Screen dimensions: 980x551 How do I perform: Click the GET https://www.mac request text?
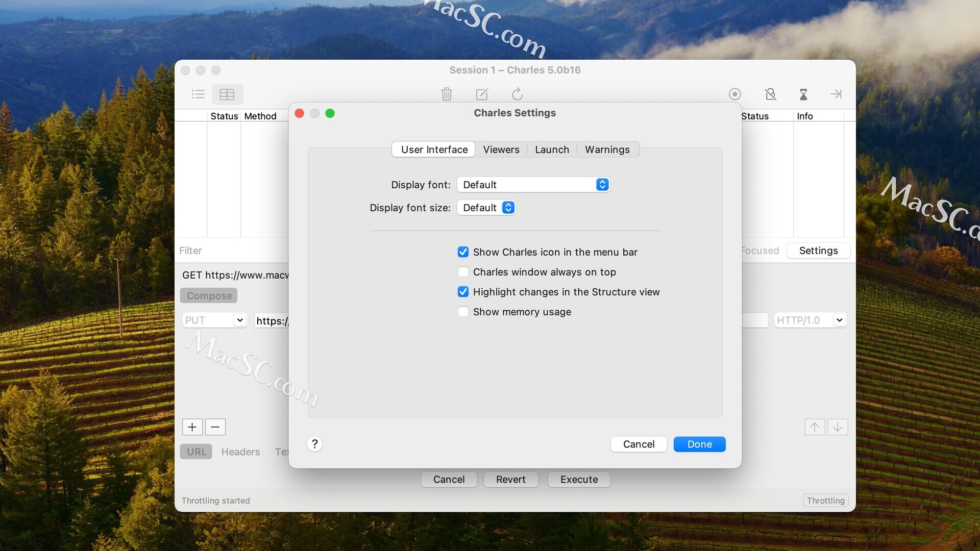pyautogui.click(x=235, y=275)
